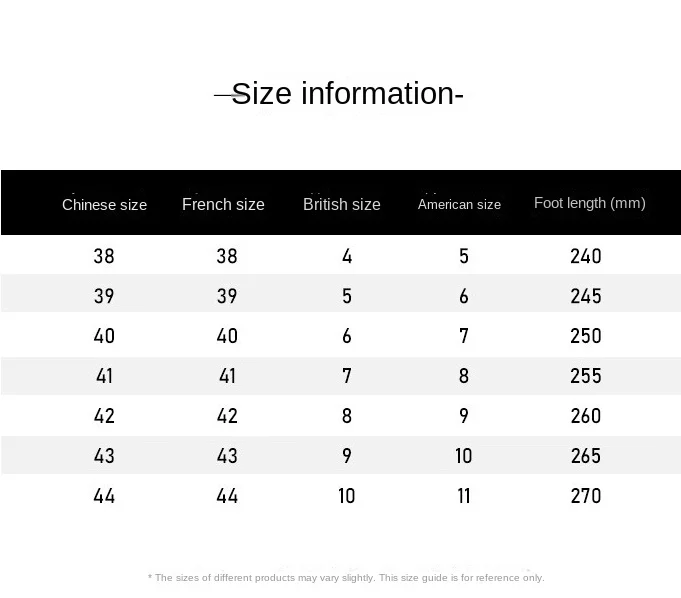The width and height of the screenshot is (681, 598).
Task: Select foot length 240 value
Action: 585,256
